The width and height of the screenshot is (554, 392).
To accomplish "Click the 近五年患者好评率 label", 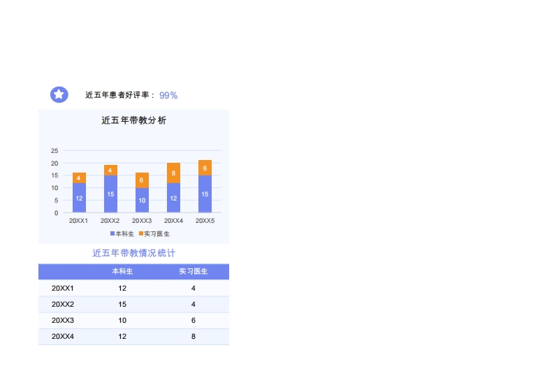I will 117,95.
